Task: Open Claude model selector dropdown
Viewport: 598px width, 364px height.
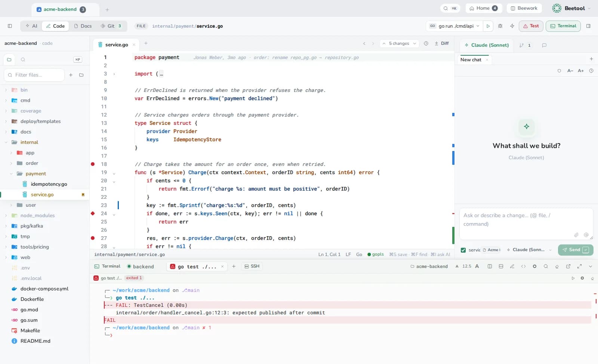Action: coord(529,250)
